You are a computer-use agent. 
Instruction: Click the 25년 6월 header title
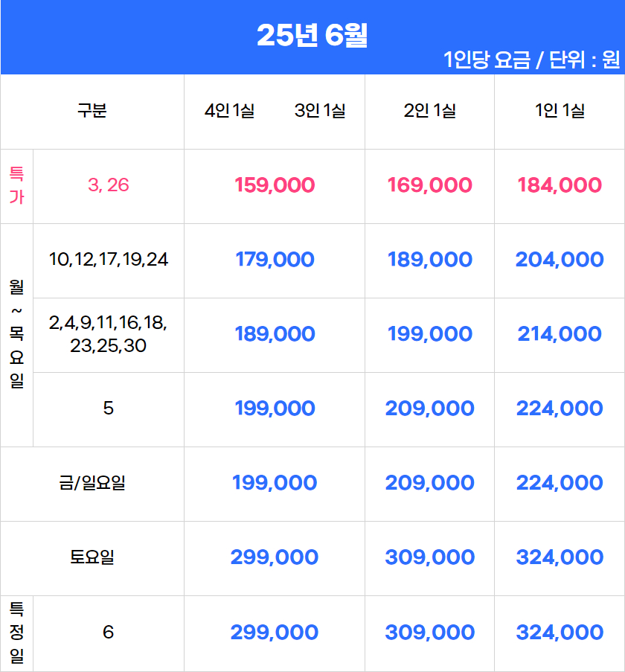[x=312, y=35]
